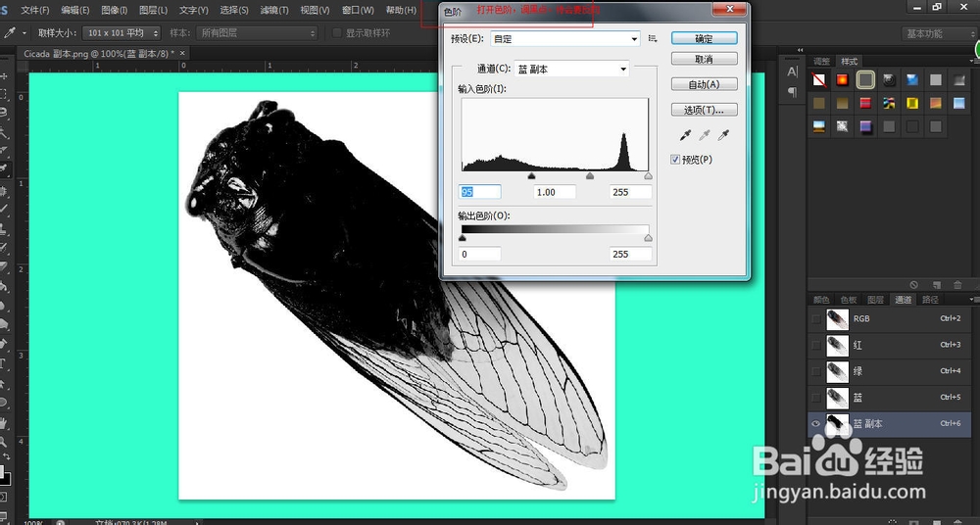The image size is (980, 525).
Task: Pick the white point eyedropper in Levels
Action: (724, 134)
